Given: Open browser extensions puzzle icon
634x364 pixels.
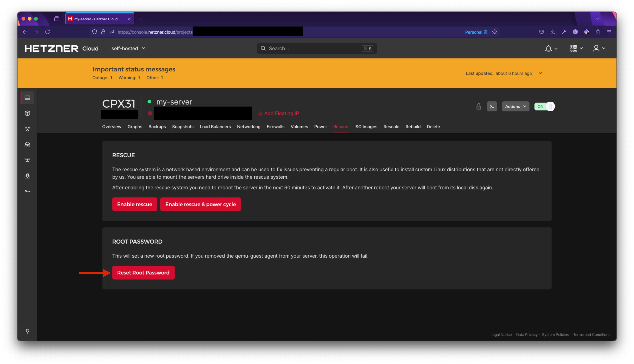Looking at the screenshot, I should point(598,32).
